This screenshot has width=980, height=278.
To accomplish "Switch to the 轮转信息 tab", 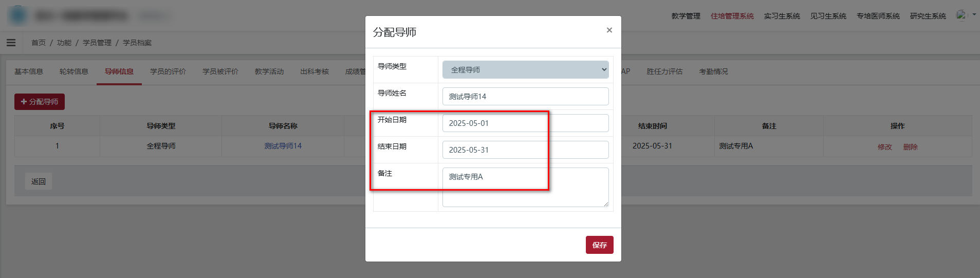I will 74,71.
